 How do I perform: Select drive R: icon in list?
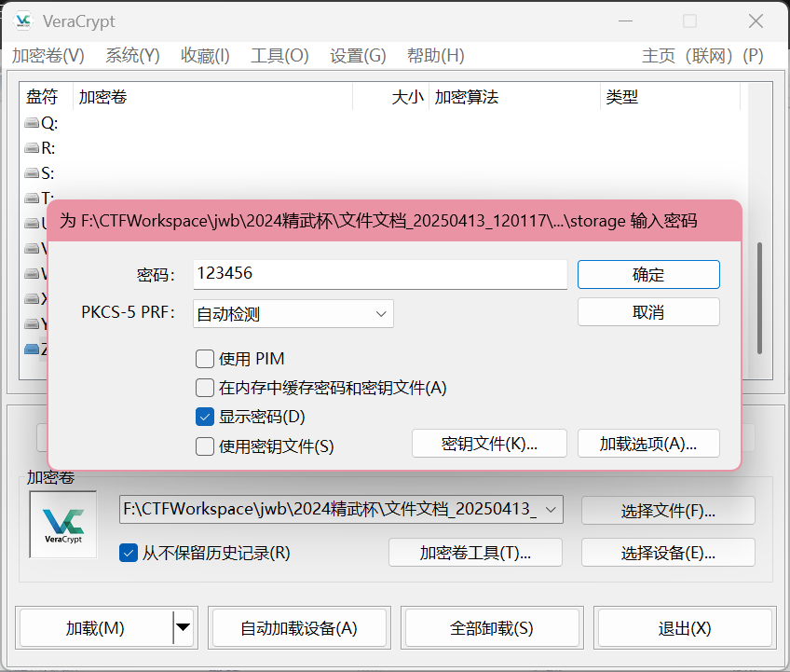click(32, 147)
